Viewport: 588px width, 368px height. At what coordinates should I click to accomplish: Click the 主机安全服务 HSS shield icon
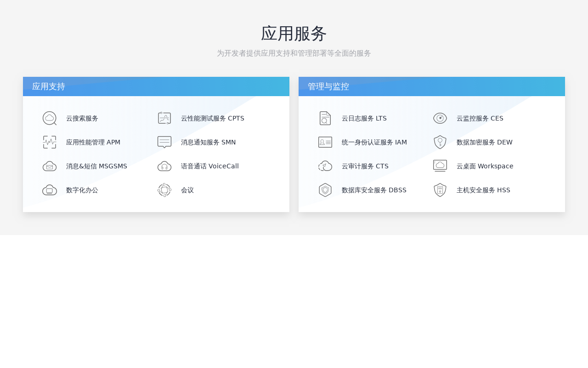coord(440,190)
